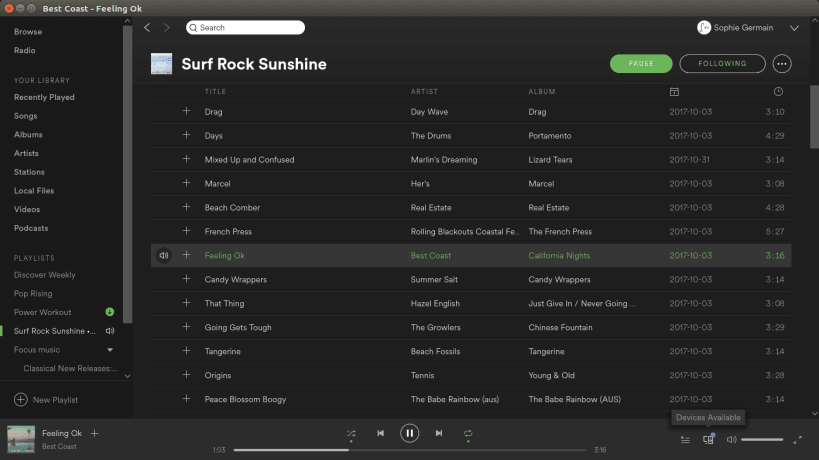The height and width of the screenshot is (460, 819).
Task: Open Local Files in the library
Action: pyautogui.click(x=34, y=191)
